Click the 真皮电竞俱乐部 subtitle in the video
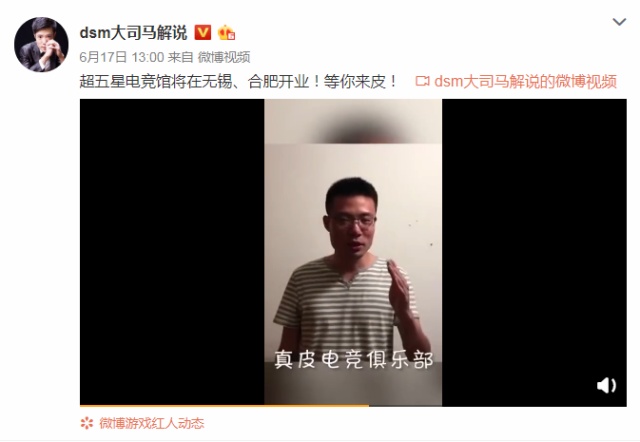This screenshot has height=442, width=640. pyautogui.click(x=353, y=360)
